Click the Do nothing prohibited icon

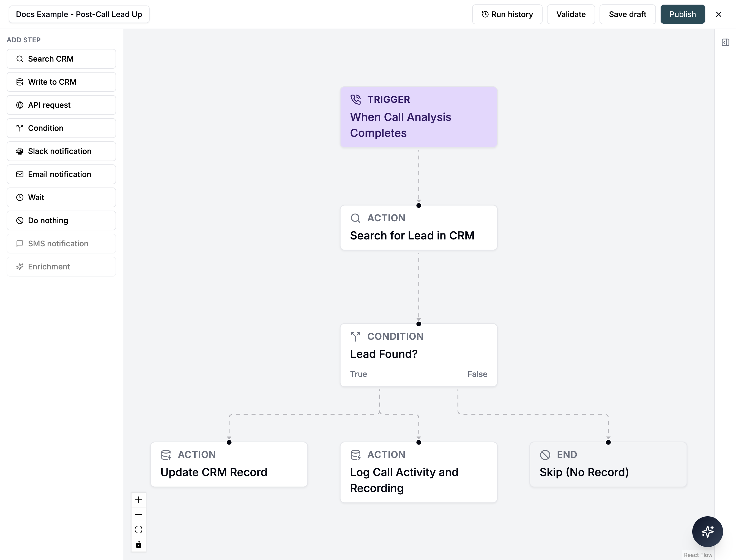20,221
